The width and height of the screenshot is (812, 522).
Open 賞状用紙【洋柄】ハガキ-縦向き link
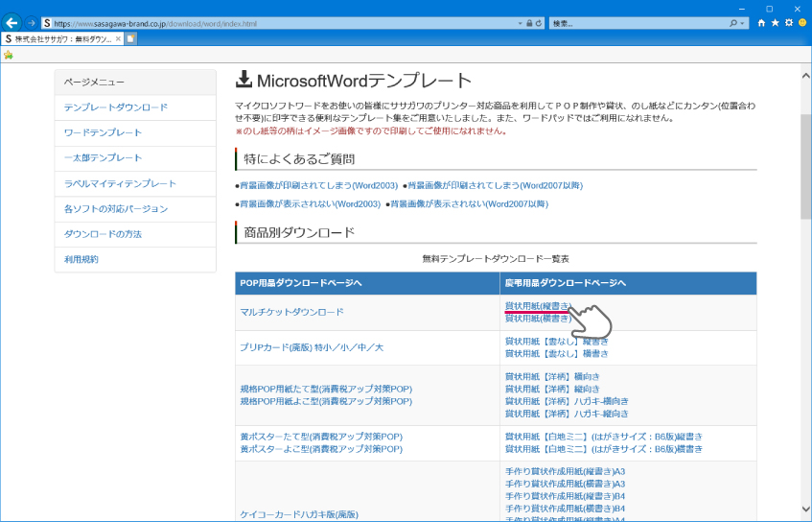567,414
